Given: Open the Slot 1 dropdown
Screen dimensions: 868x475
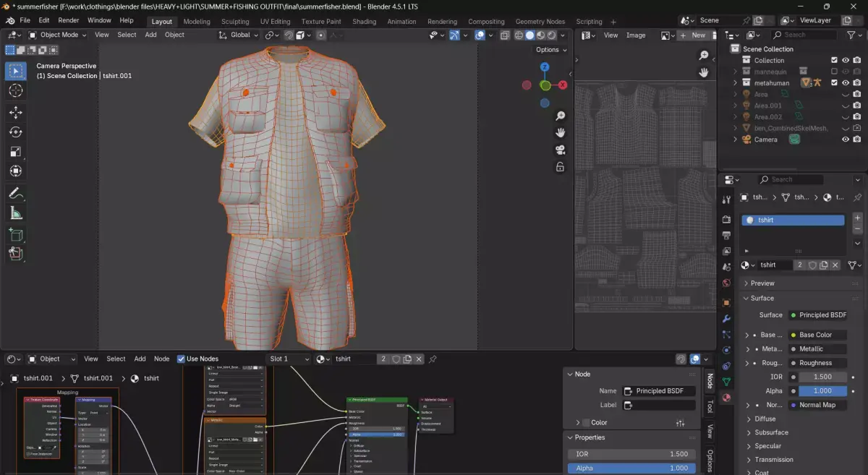Looking at the screenshot, I should (x=289, y=359).
